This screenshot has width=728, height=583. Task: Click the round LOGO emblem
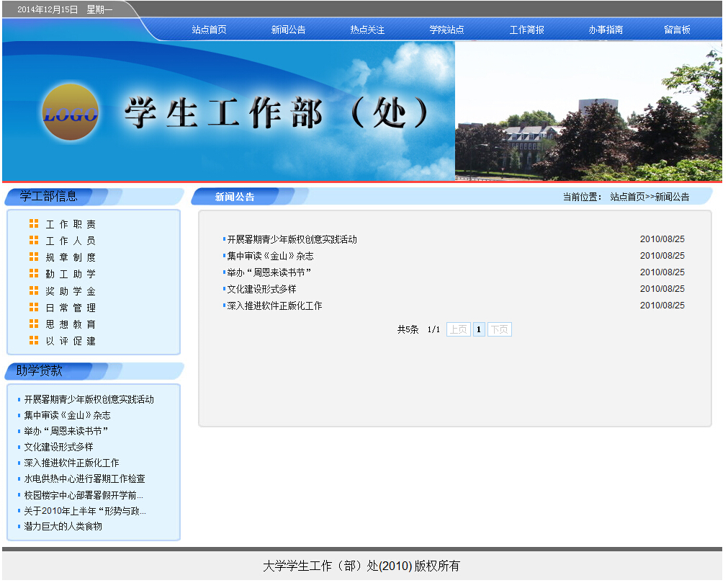click(70, 112)
